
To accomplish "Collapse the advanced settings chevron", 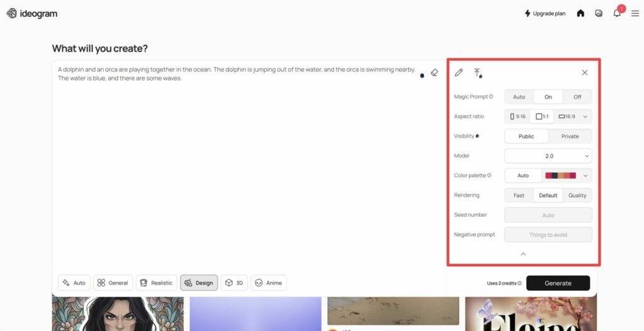I will coord(523,254).
